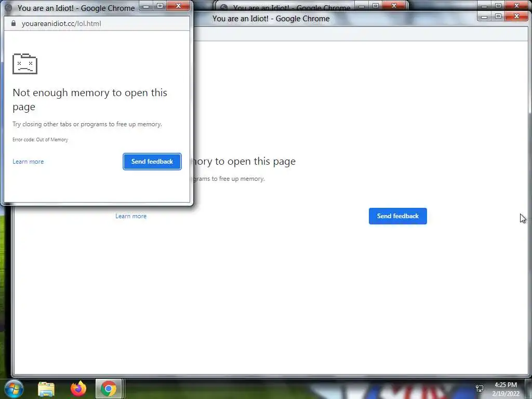Click the sad folder error icon
Viewport: 532px width, 399px height.
coord(25,64)
